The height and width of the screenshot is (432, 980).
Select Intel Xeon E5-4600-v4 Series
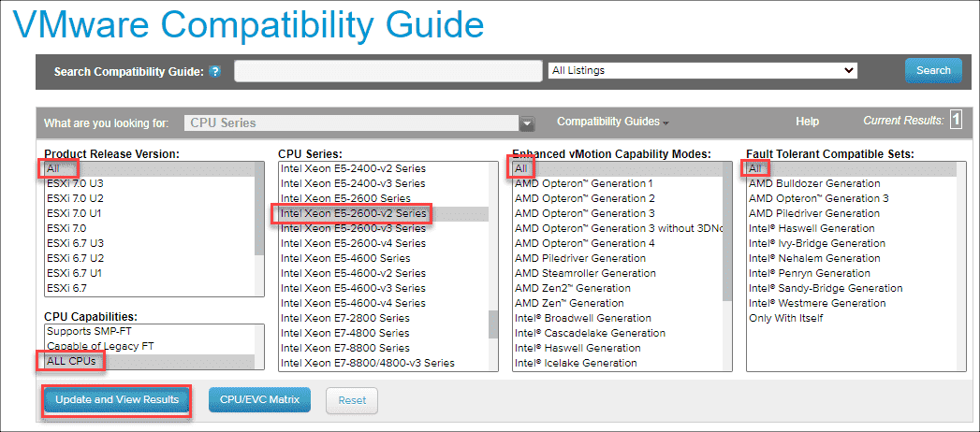click(x=383, y=303)
